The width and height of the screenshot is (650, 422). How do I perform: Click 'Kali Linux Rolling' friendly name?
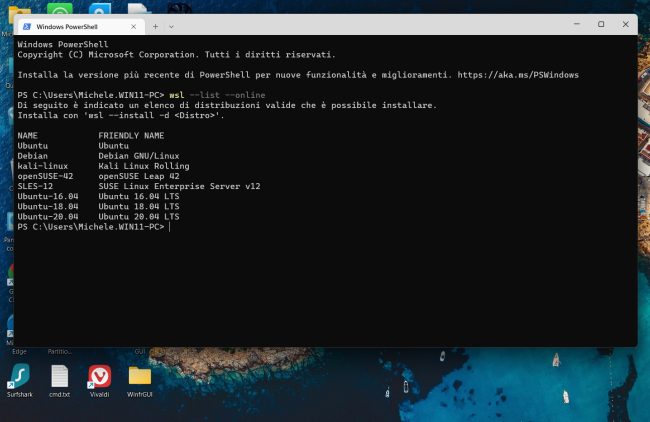tap(144, 166)
